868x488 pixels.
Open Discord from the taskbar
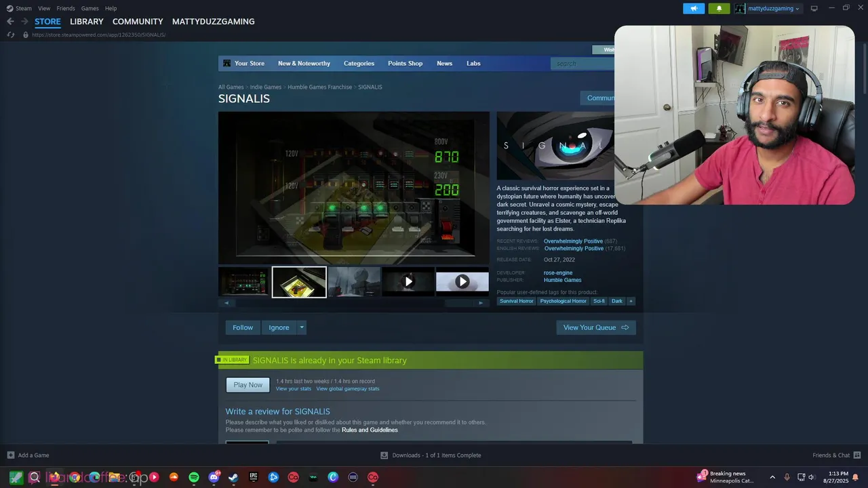[214, 477]
